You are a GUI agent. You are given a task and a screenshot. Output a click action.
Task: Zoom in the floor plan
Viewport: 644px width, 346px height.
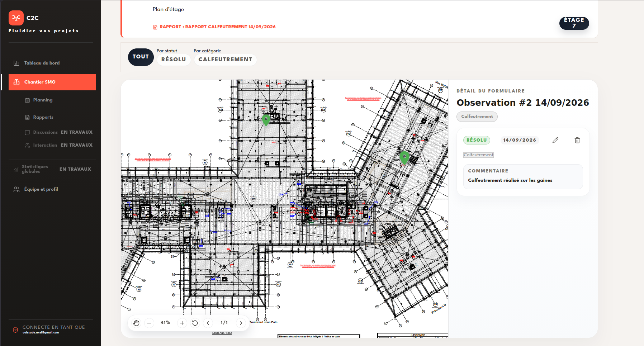click(182, 323)
